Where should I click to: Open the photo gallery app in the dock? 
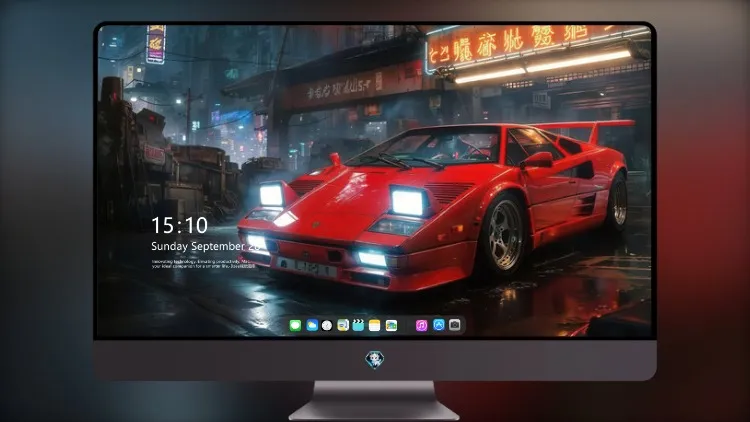coord(391,325)
